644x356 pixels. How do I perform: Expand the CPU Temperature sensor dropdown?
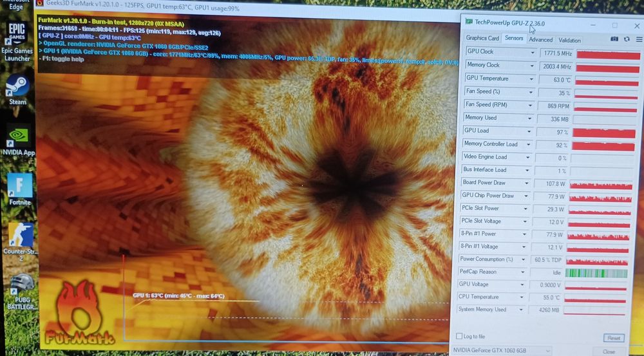point(522,297)
